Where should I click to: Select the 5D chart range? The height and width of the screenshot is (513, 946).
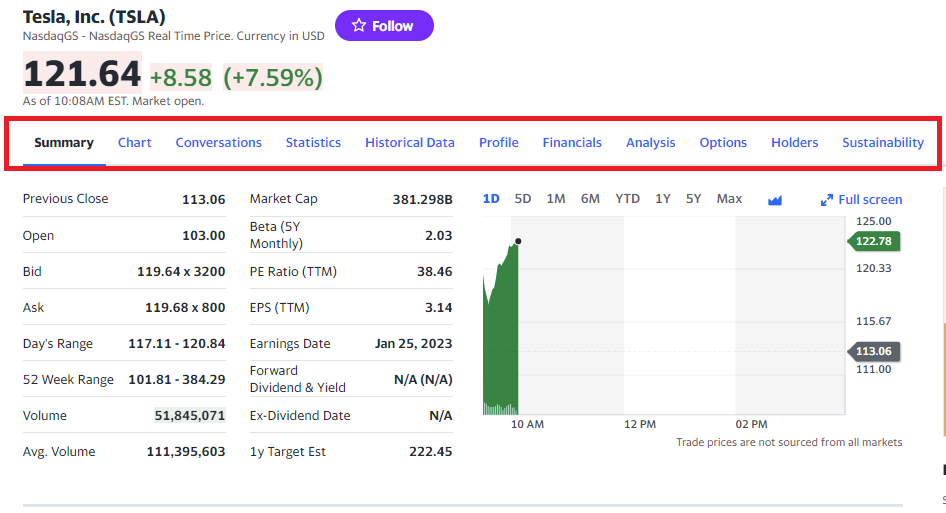tap(522, 199)
